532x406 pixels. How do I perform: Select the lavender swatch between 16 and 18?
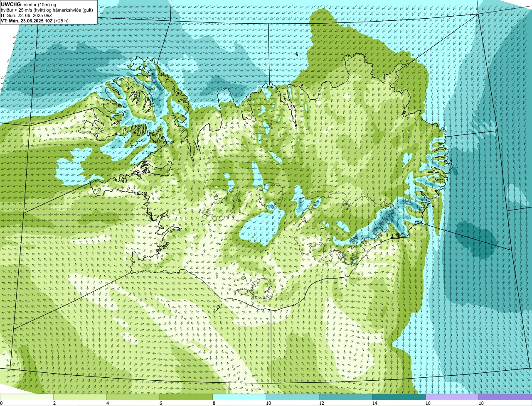[x=452, y=397]
